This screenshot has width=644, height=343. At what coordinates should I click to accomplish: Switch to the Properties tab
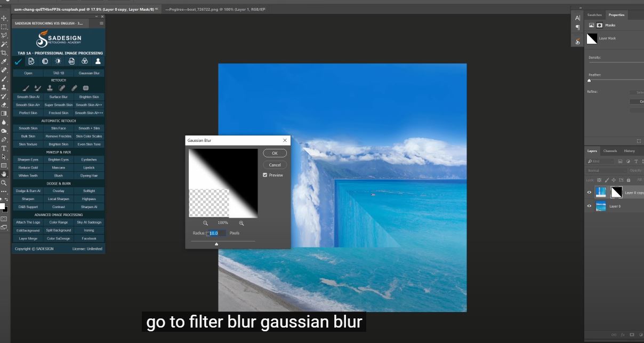point(616,15)
